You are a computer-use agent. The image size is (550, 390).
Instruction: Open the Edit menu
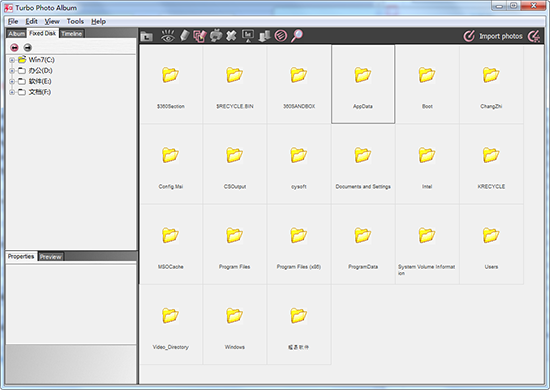(31, 21)
